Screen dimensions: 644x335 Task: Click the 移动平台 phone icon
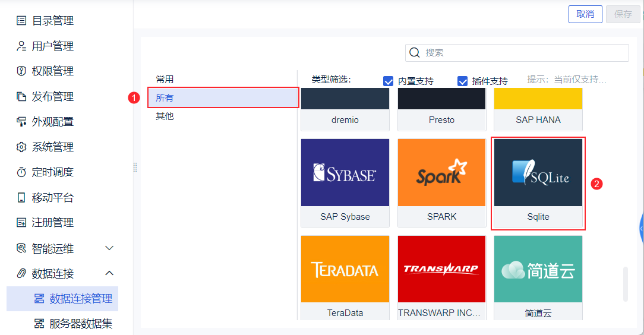(x=21, y=197)
